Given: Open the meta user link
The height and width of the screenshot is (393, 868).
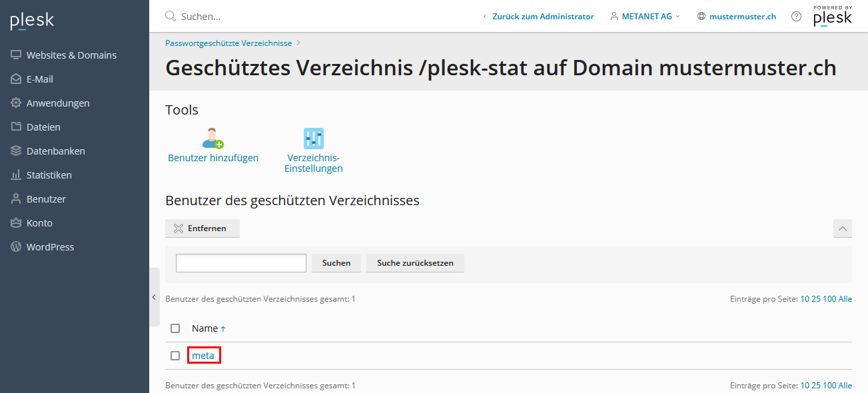Looking at the screenshot, I should tap(203, 356).
